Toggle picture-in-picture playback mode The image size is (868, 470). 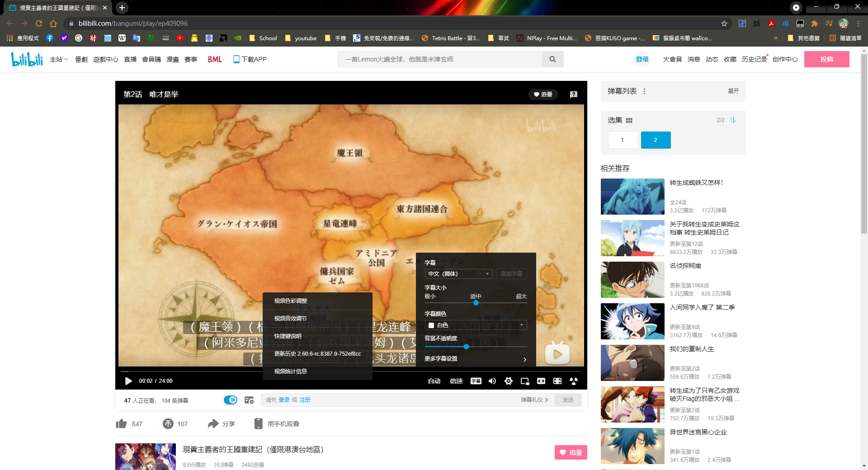pos(525,381)
